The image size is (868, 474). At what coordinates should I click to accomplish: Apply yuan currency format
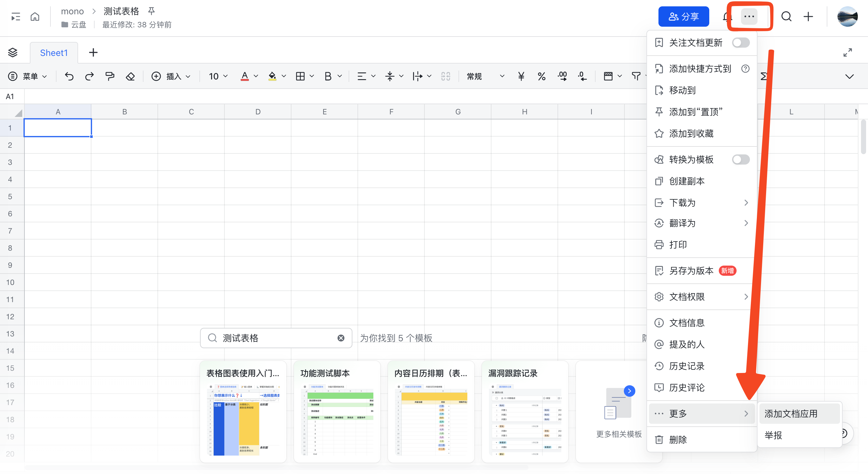521,77
